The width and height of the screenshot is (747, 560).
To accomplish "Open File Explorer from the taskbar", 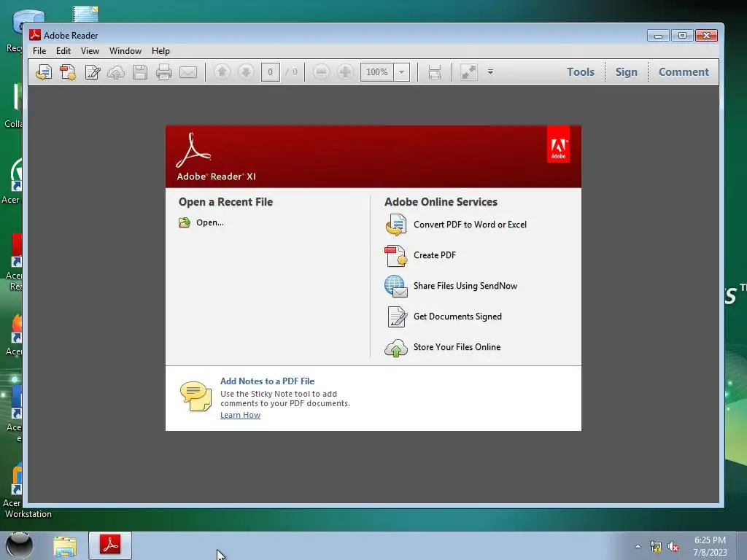I will pos(65,546).
